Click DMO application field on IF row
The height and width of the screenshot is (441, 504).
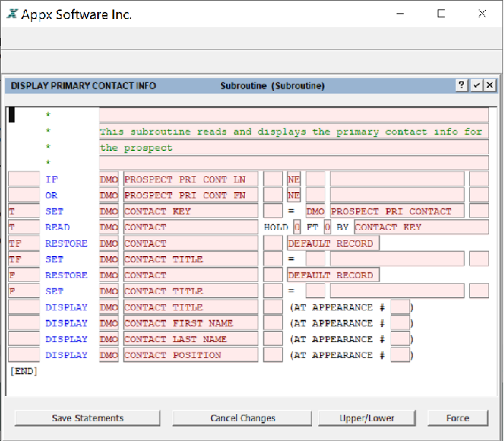109,179
